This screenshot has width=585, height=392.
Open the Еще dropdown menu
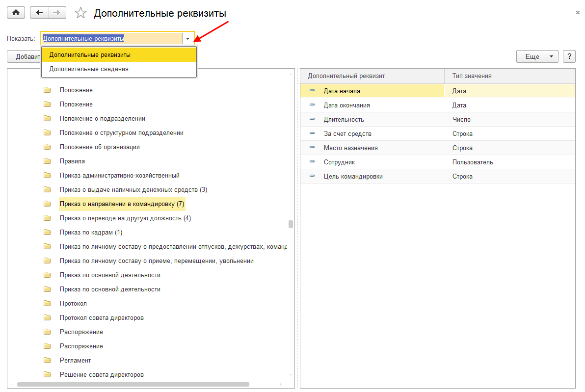537,56
